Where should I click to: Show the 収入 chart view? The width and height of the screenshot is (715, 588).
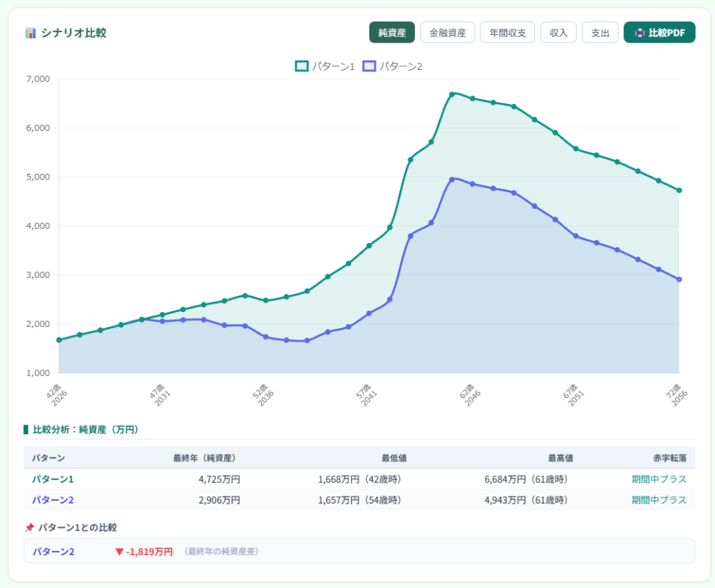558,33
